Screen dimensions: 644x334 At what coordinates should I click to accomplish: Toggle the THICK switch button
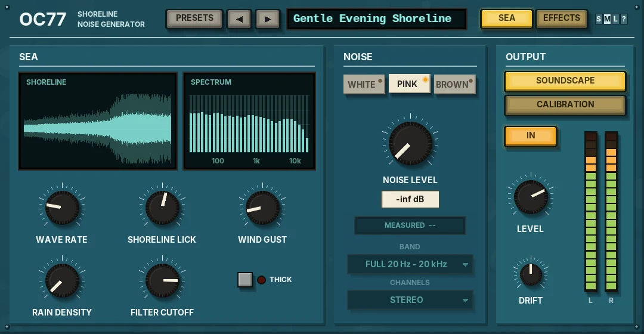[245, 280]
